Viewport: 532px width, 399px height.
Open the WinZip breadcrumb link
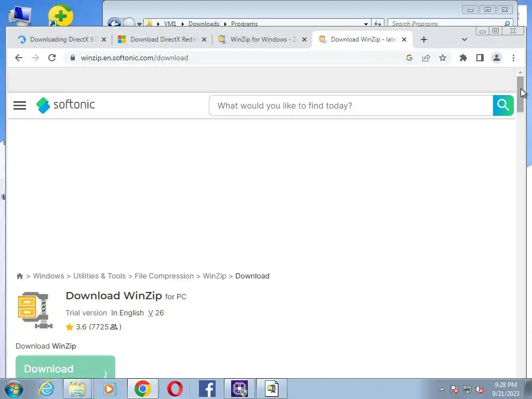point(215,276)
